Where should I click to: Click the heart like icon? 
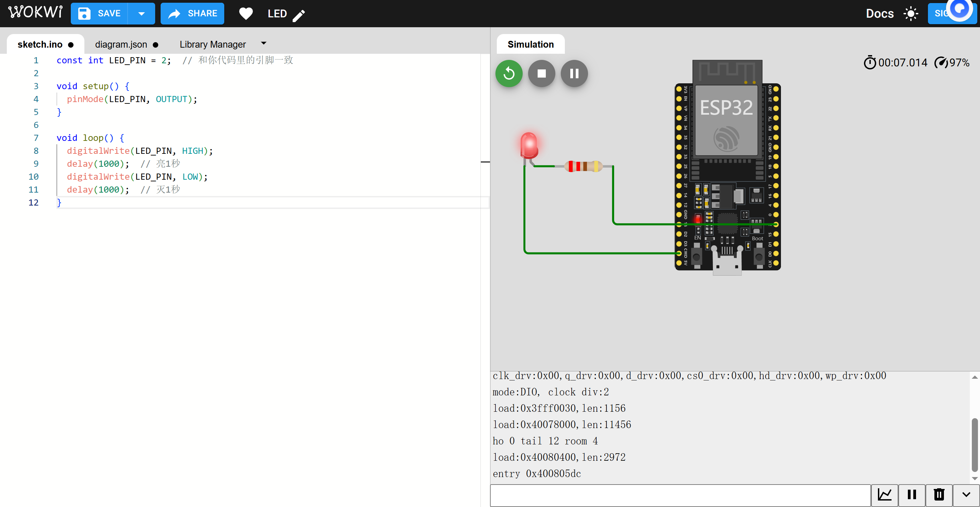(246, 14)
